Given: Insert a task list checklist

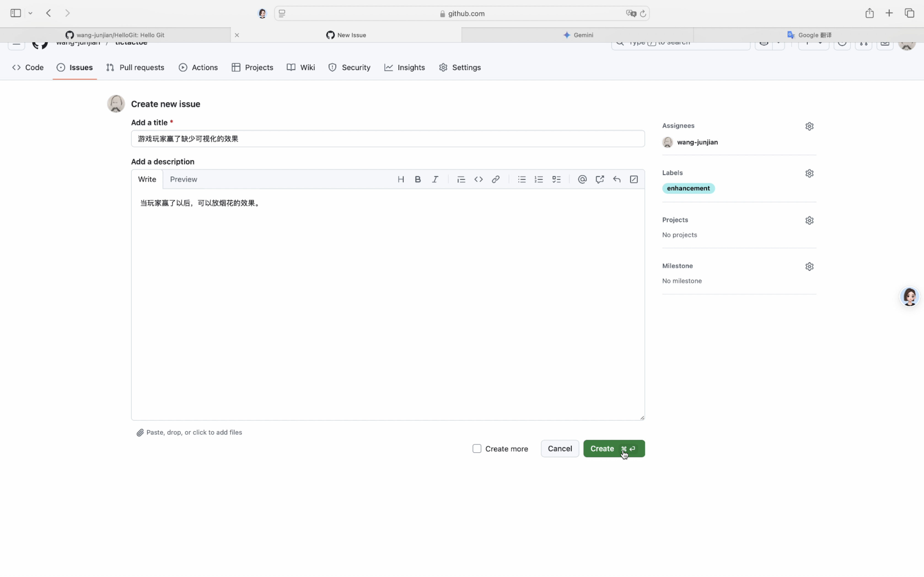Looking at the screenshot, I should coord(557,179).
